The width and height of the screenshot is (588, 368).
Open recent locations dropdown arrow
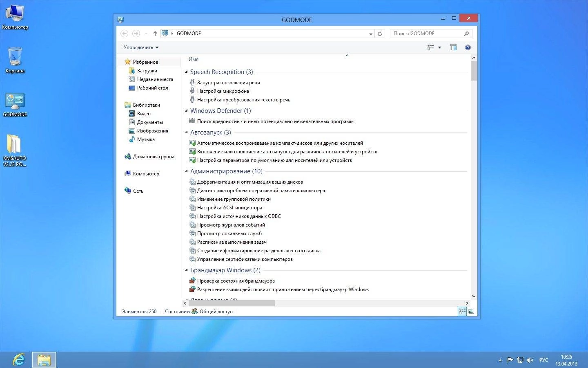coord(146,34)
